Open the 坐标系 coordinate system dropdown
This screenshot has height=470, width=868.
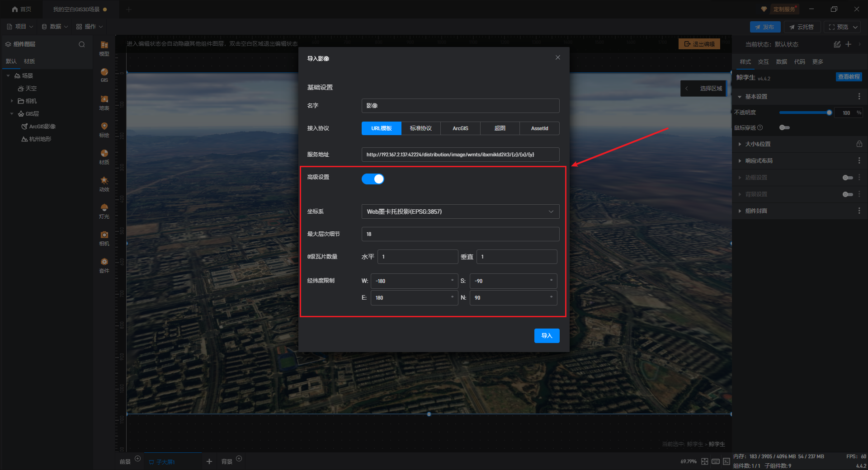460,211
